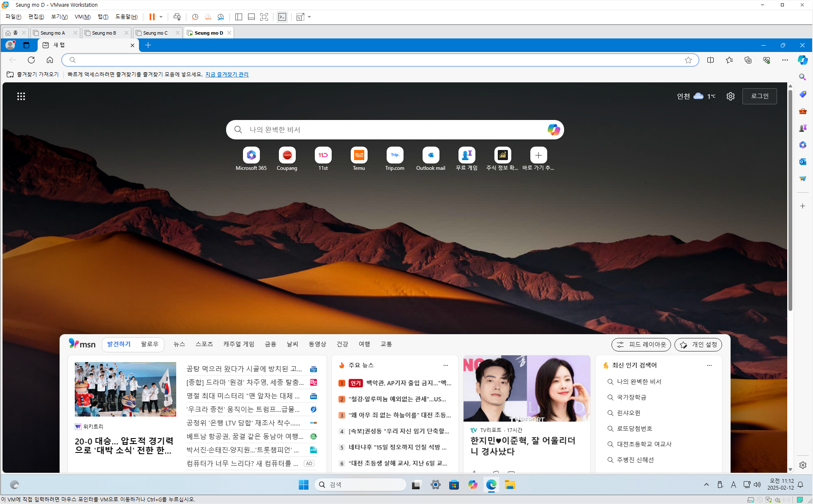Click the 지금 즐겨찾기 관리 link
This screenshot has width=813, height=504.
[x=226, y=74]
